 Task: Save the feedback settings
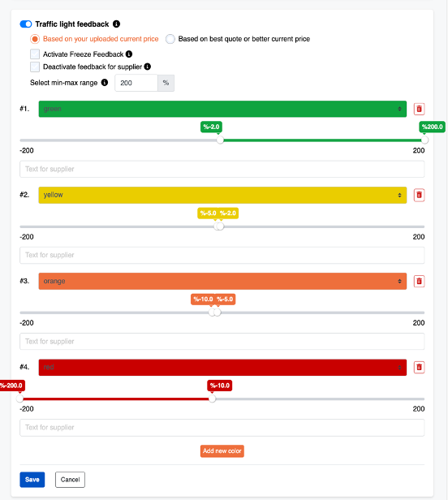32,480
